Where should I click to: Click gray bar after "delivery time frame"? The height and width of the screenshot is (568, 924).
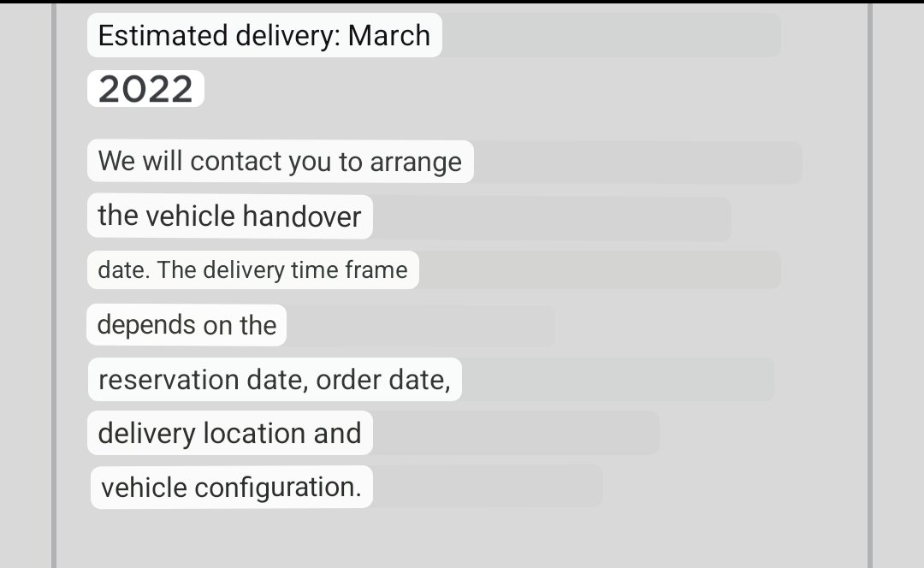tap(600, 269)
